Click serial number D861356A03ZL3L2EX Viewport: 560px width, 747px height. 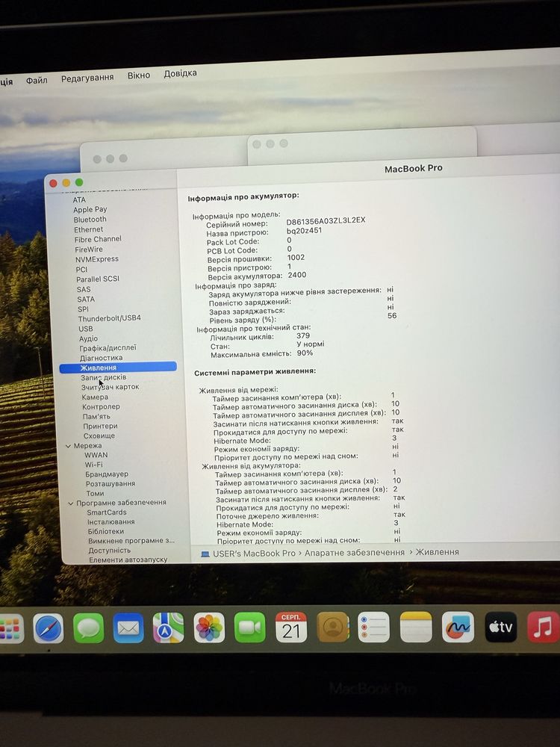[326, 220]
